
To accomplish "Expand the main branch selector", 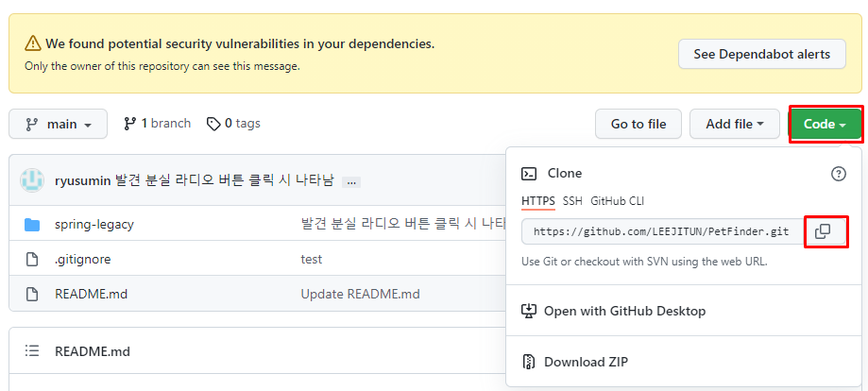I will (59, 124).
